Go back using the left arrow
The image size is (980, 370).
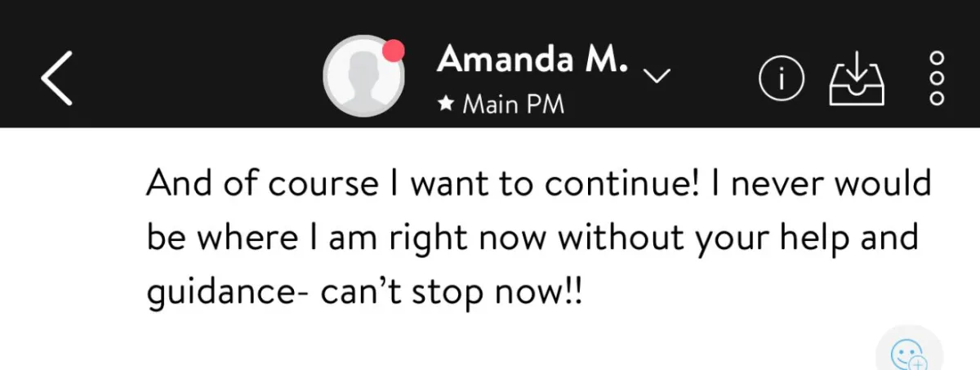(x=56, y=77)
